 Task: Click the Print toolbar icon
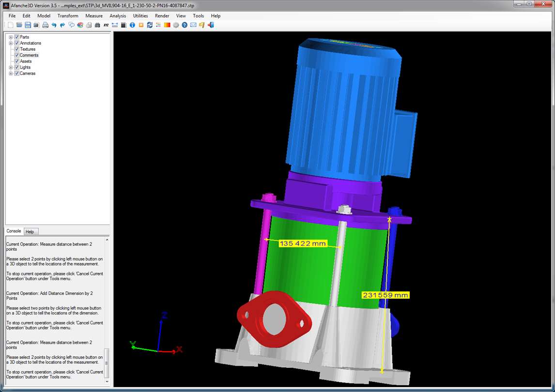46,25
